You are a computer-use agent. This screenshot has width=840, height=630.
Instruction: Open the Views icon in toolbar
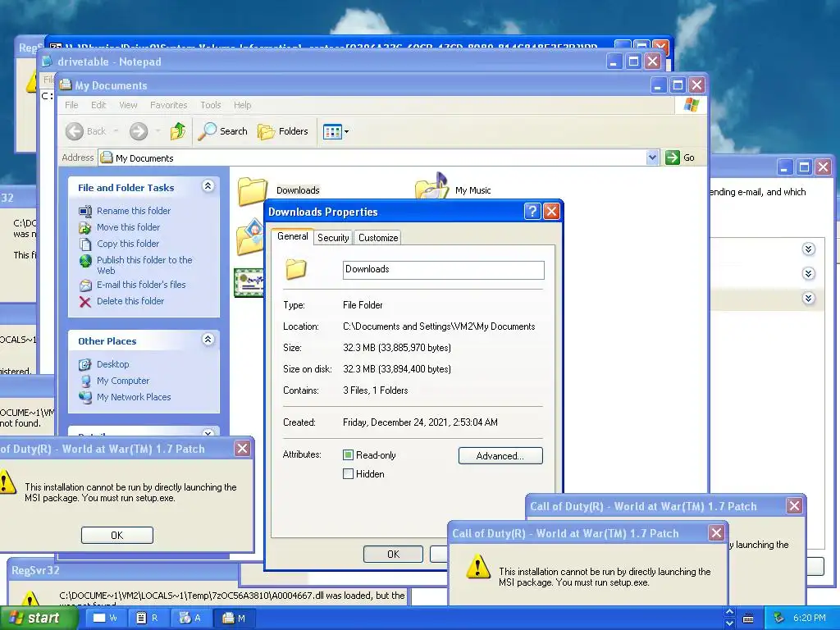pos(332,131)
